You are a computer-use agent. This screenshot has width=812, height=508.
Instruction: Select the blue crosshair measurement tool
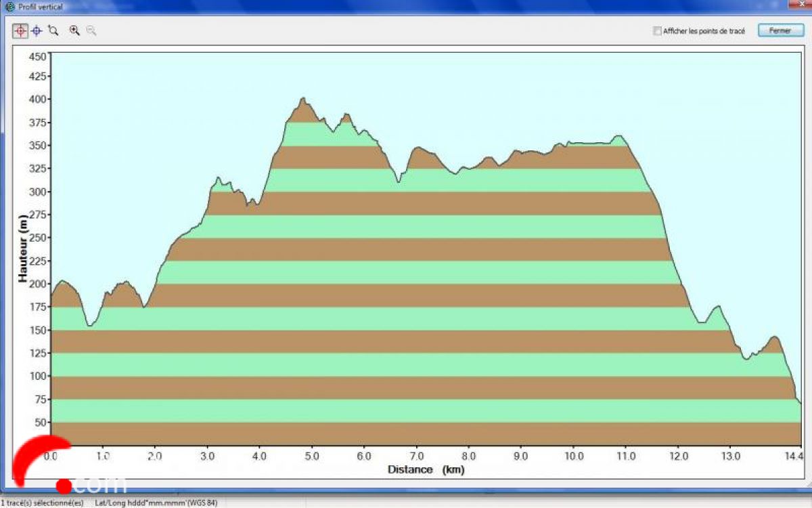tap(37, 30)
